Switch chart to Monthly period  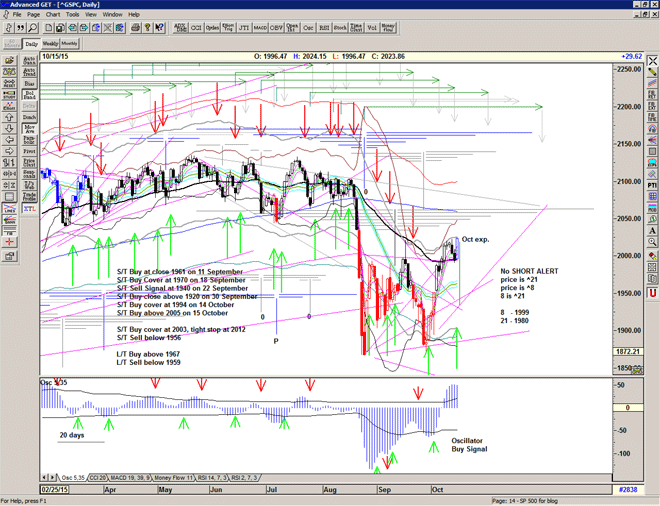69,44
